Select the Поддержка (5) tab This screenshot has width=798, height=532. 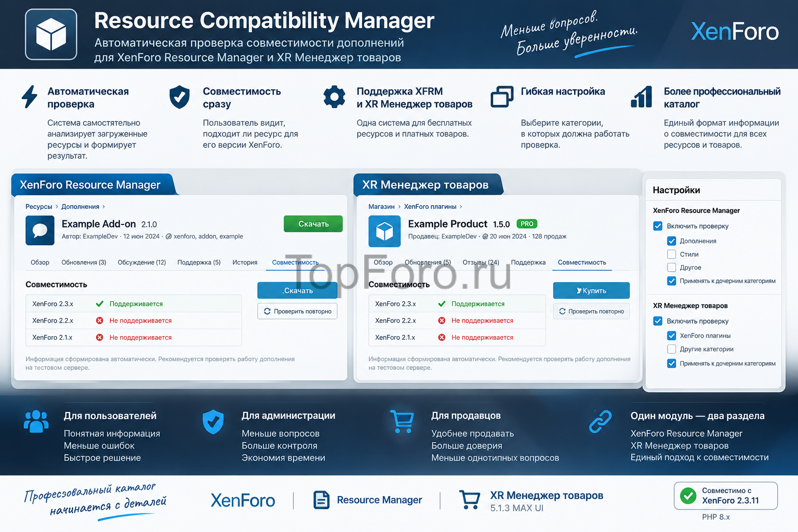click(x=199, y=262)
